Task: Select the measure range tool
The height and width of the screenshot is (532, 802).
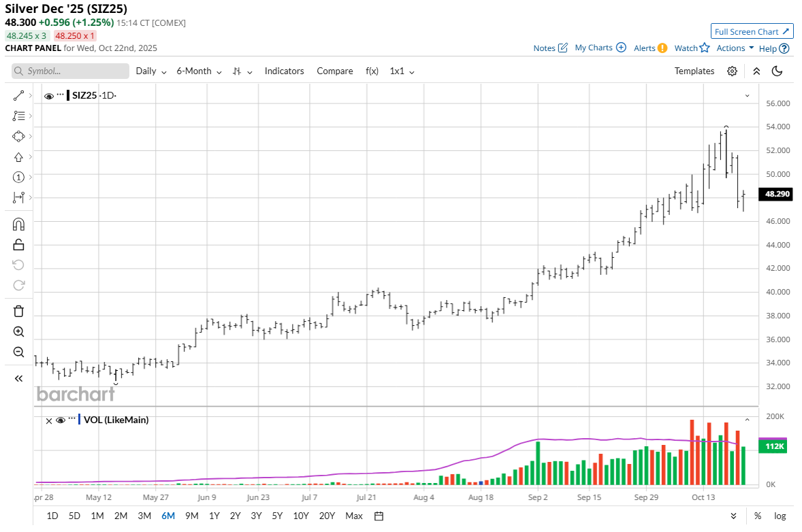Action: point(18,198)
